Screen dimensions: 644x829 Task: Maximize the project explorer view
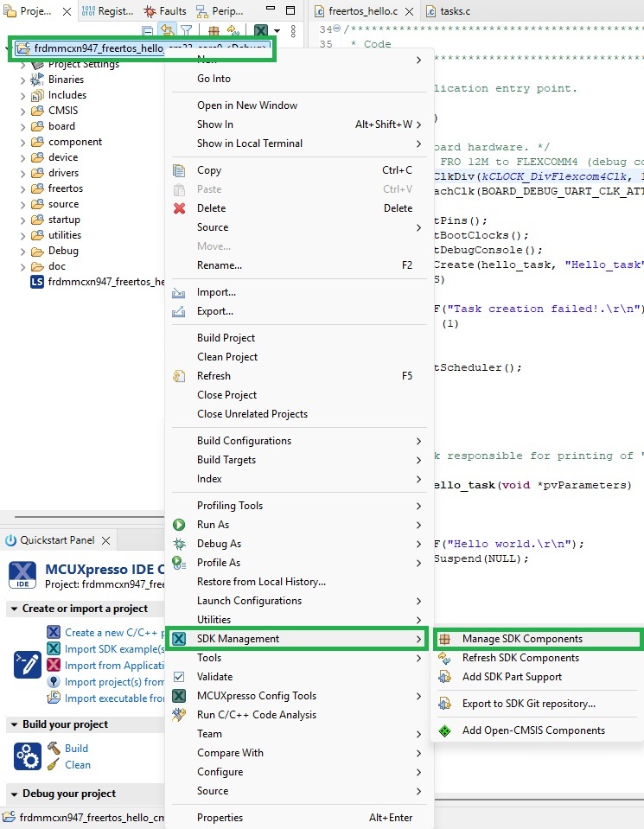point(290,10)
